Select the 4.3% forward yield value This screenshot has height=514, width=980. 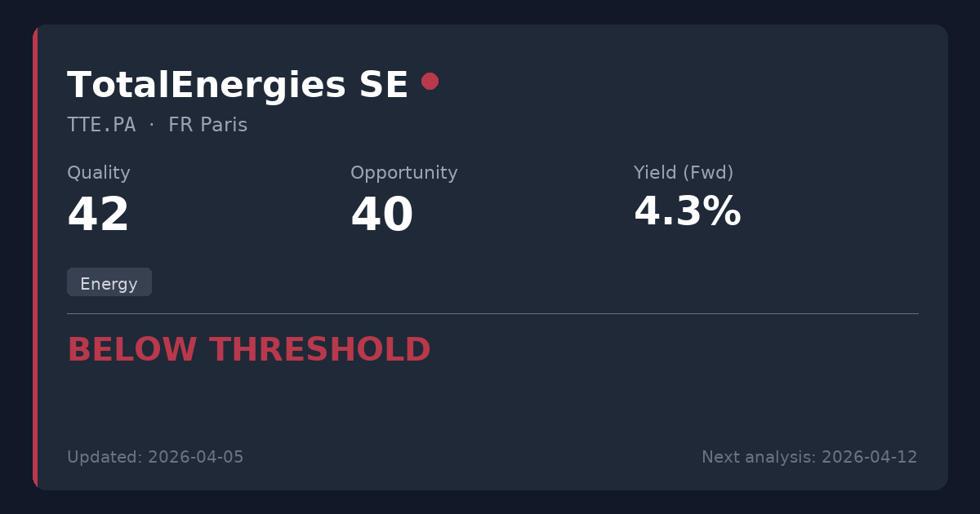tap(687, 212)
